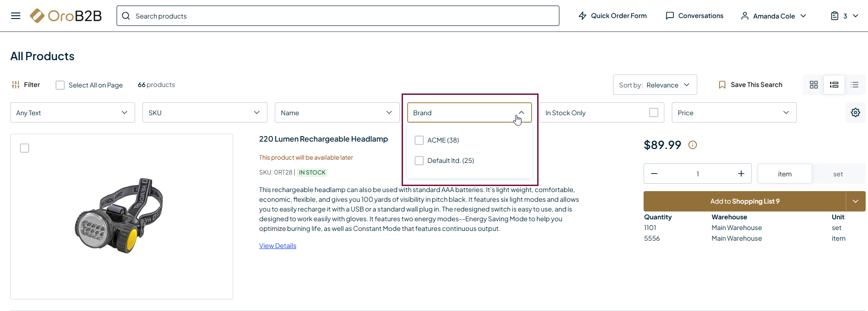
Task: Click the price info icon
Action: point(692,145)
